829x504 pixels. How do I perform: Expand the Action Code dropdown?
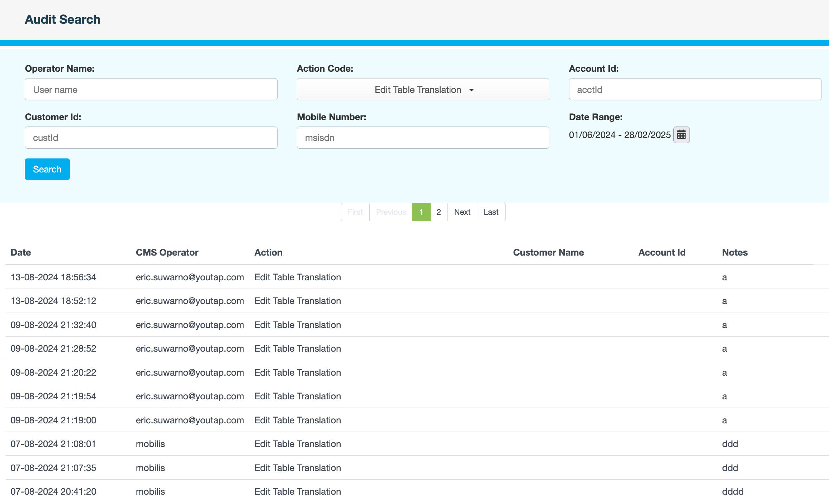point(423,90)
